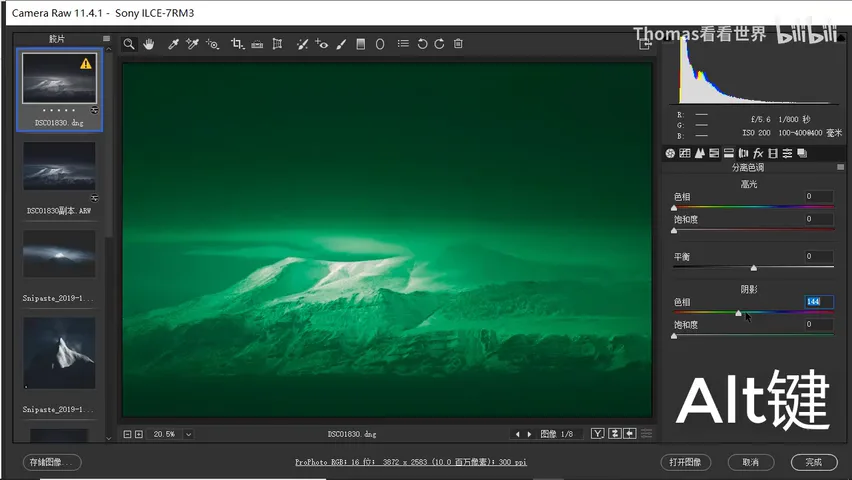Toggle full screen mode icon
Image resolution: width=852 pixels, height=480 pixels.
point(644,45)
